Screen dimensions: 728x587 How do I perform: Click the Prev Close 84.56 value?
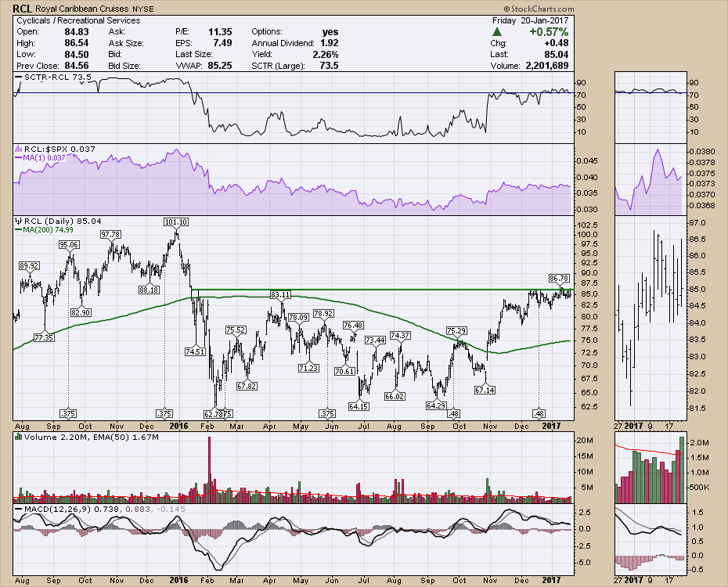click(76, 66)
